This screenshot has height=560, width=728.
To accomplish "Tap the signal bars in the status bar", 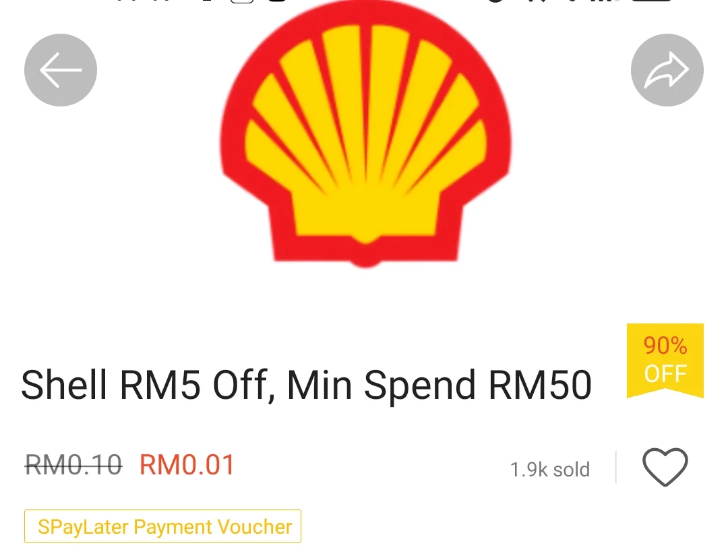I will (x=607, y=1).
